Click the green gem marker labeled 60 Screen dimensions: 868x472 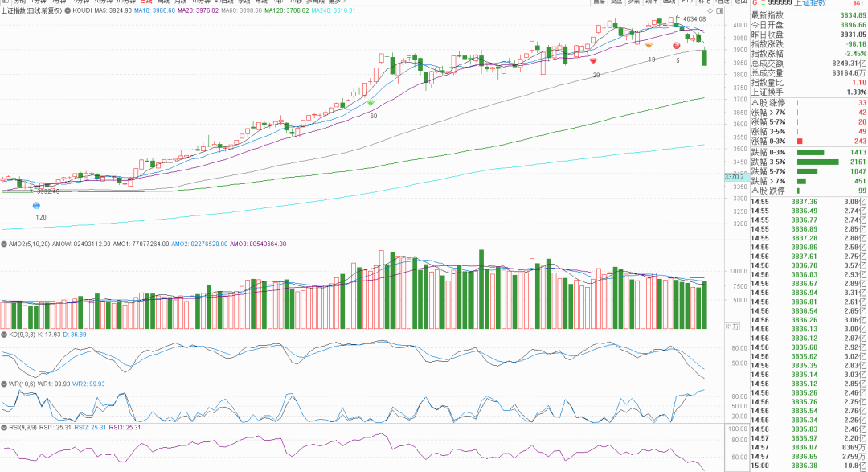click(371, 103)
